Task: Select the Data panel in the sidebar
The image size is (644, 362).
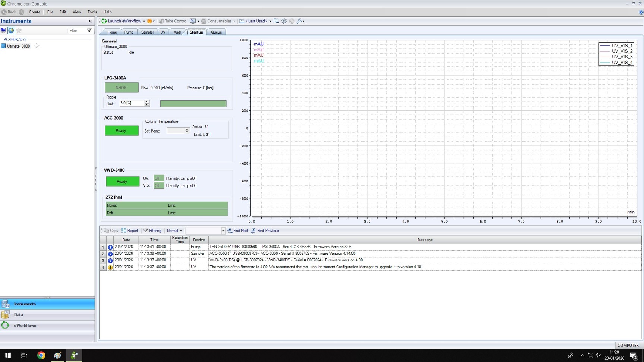Action: coord(18,315)
